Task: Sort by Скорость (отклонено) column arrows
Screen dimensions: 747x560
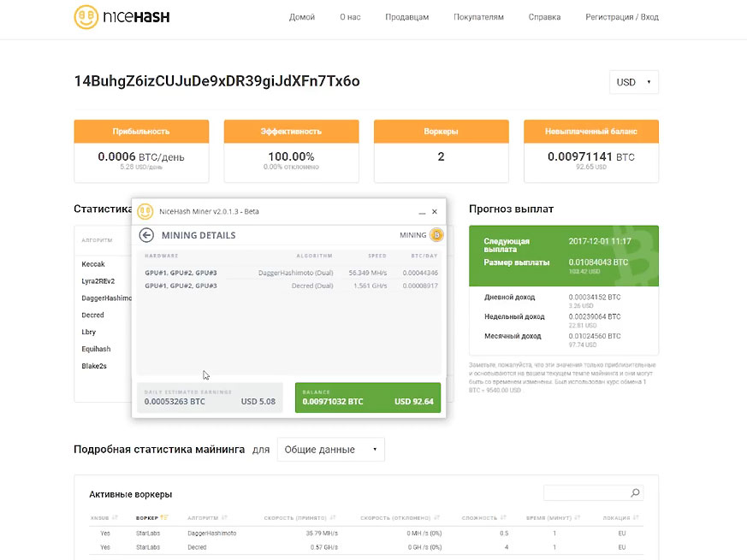Action: click(437, 517)
